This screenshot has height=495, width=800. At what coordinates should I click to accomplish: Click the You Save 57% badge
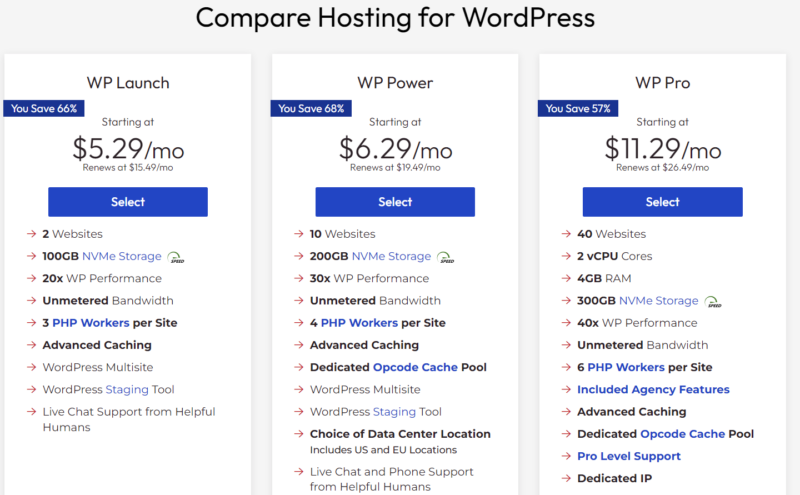click(578, 108)
